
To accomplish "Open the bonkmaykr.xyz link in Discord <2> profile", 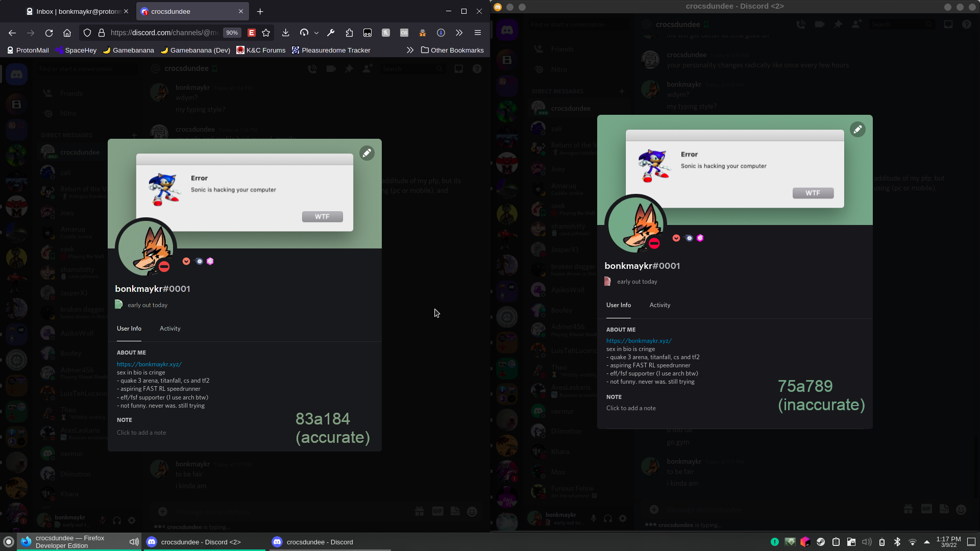I will [x=639, y=341].
